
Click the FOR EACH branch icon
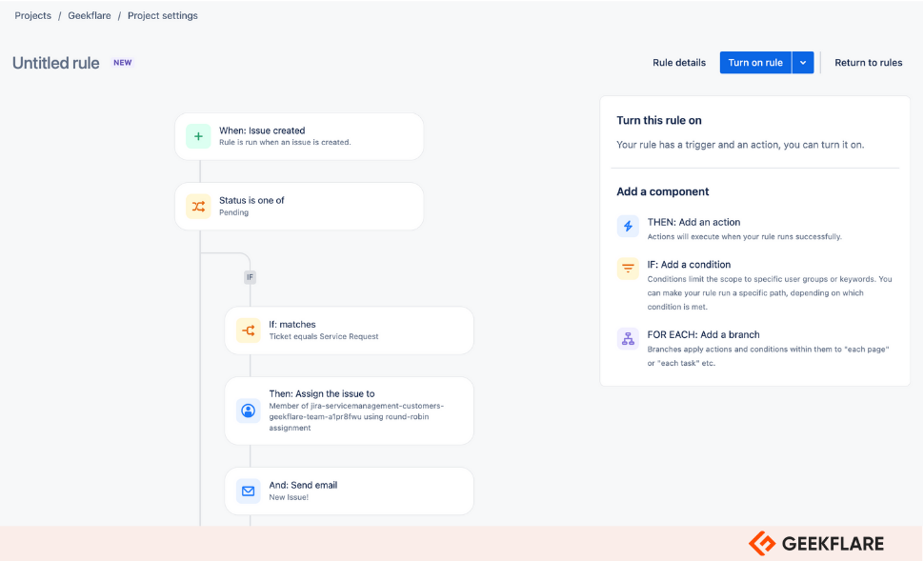tap(628, 338)
